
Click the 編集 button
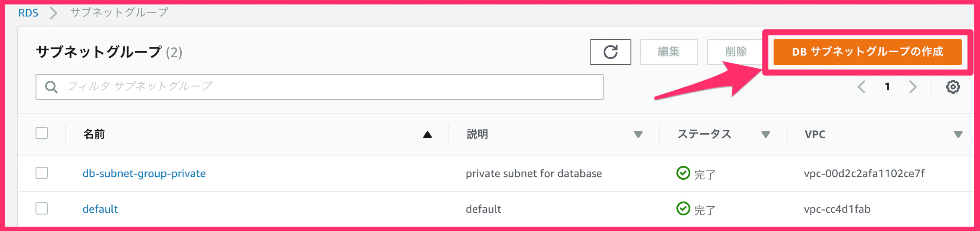(x=669, y=52)
